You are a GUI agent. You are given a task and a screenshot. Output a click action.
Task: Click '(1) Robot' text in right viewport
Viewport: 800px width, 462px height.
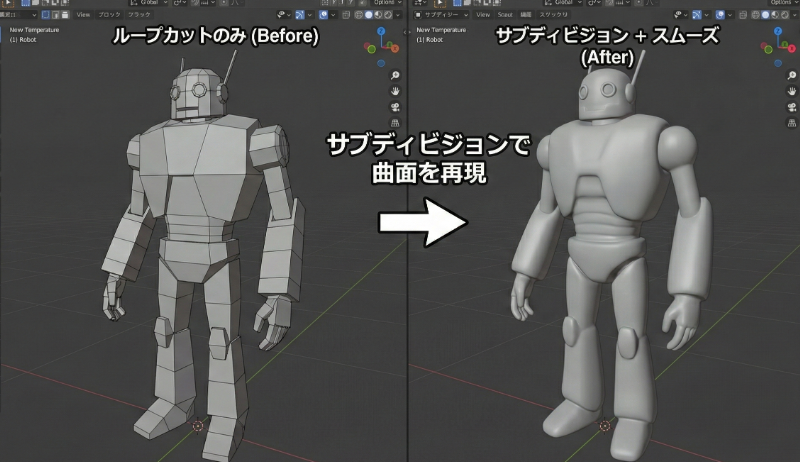coord(430,39)
